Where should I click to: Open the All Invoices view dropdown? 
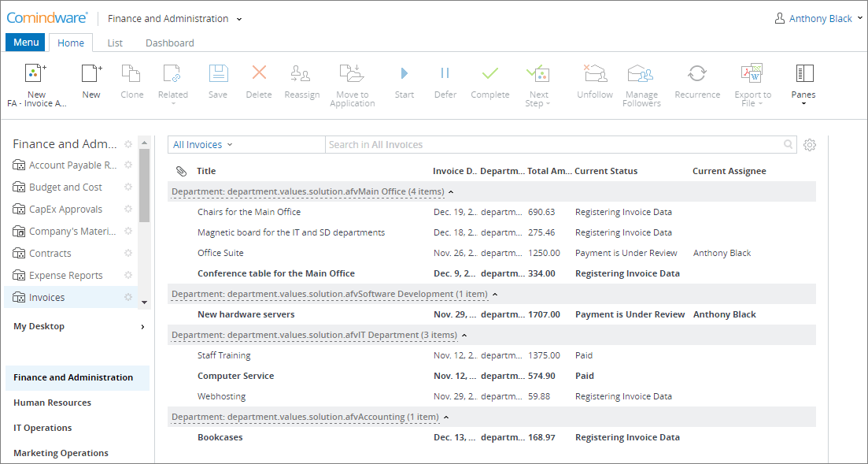coord(201,144)
